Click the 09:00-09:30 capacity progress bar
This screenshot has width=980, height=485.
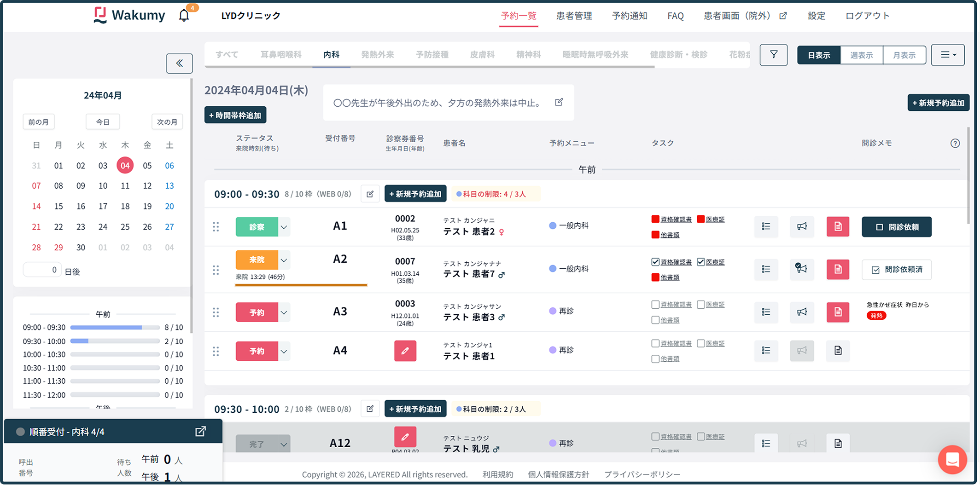[x=115, y=327]
